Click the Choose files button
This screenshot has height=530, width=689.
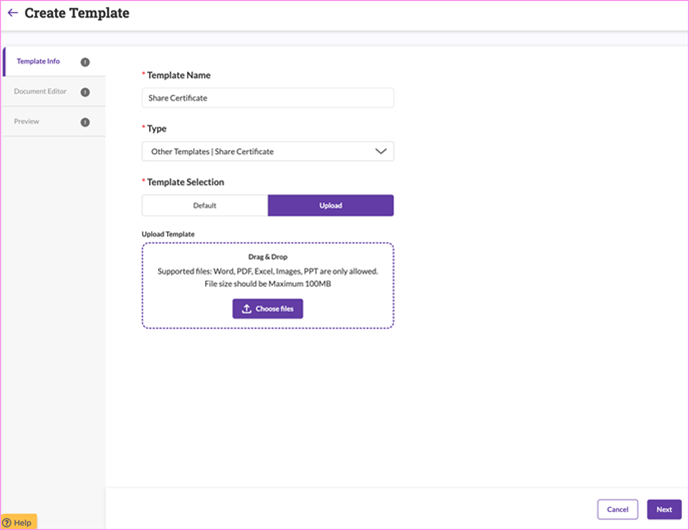(268, 309)
